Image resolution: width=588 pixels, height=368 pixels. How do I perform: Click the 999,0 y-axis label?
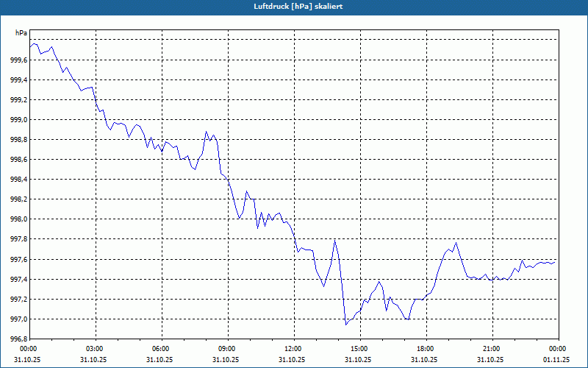[19, 120]
